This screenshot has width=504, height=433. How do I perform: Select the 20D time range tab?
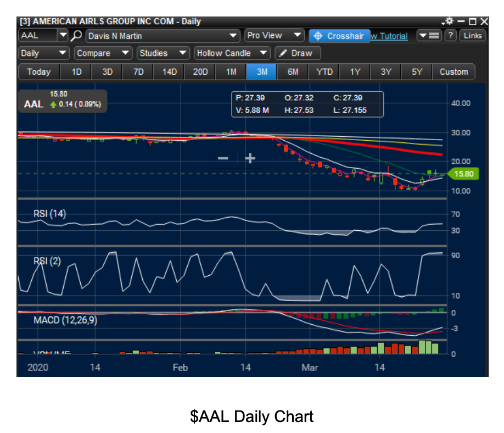click(200, 72)
